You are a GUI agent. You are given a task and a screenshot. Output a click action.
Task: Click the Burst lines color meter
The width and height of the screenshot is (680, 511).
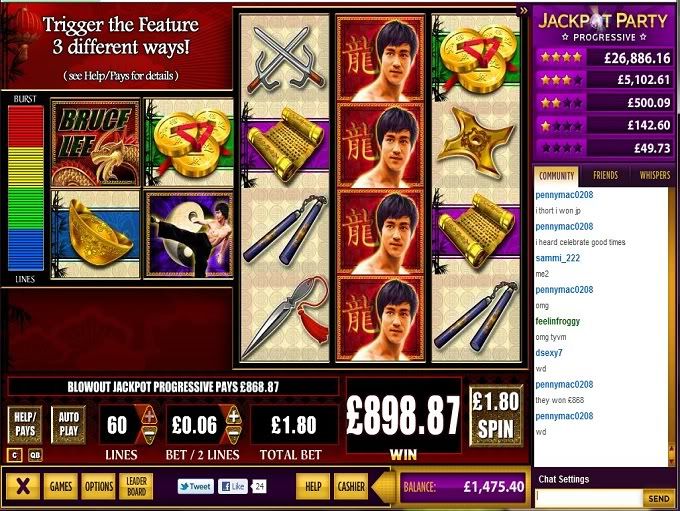[26, 188]
